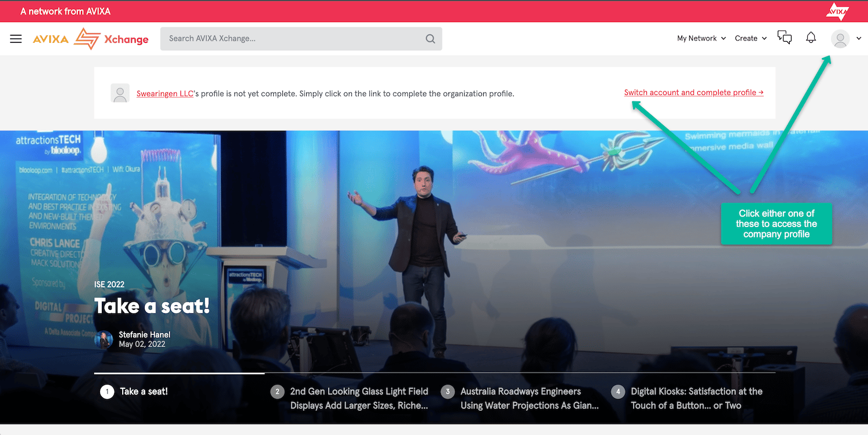Select slide 2 Looking Glass Light Field

pos(351,399)
